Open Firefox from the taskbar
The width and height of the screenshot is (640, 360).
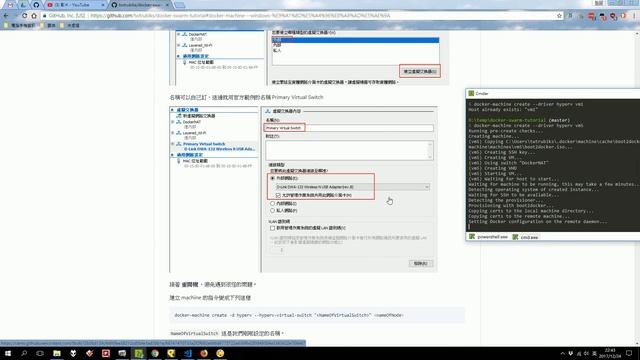(204, 353)
